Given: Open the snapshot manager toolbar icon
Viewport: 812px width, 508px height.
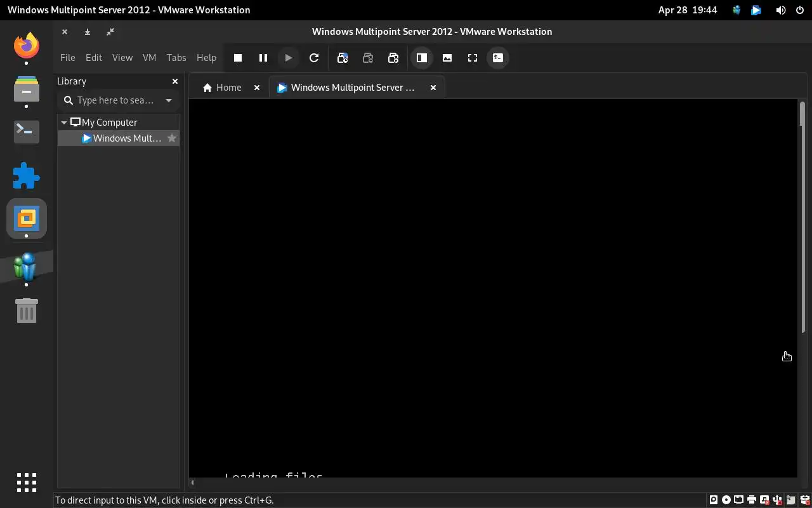Looking at the screenshot, I should tap(393, 58).
